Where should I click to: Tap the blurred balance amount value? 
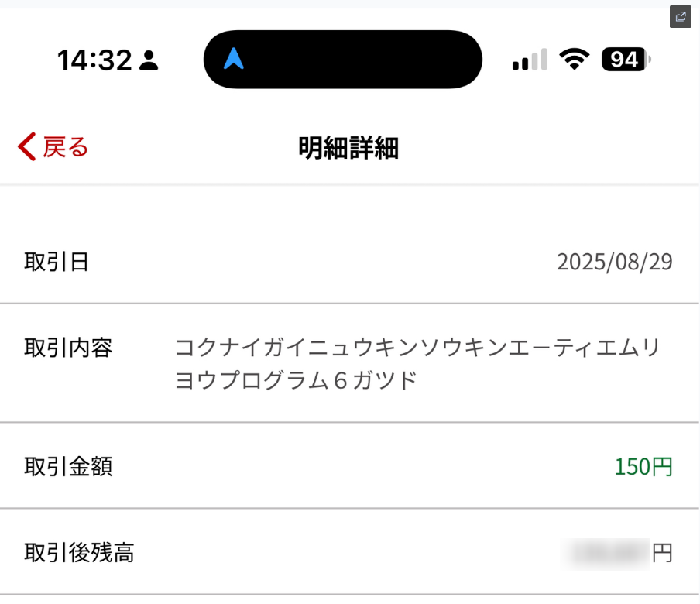[x=609, y=554]
